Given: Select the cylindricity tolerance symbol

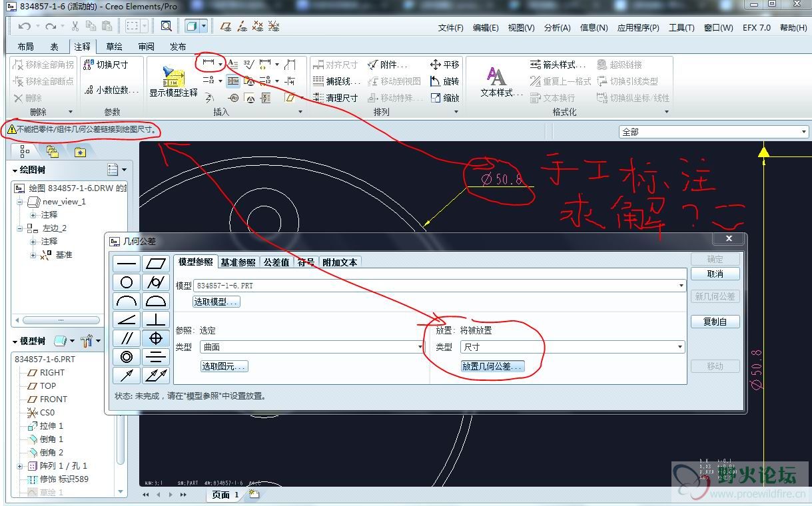Looking at the screenshot, I should click(156, 282).
